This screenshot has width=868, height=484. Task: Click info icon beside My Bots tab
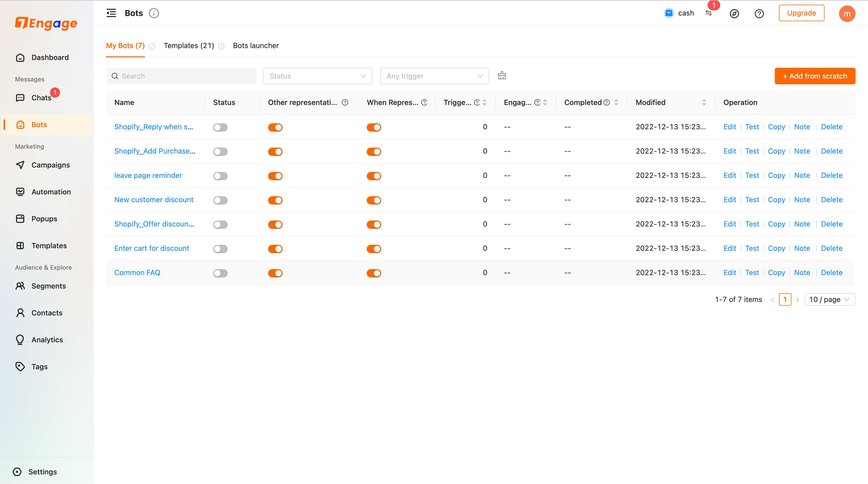(152, 47)
